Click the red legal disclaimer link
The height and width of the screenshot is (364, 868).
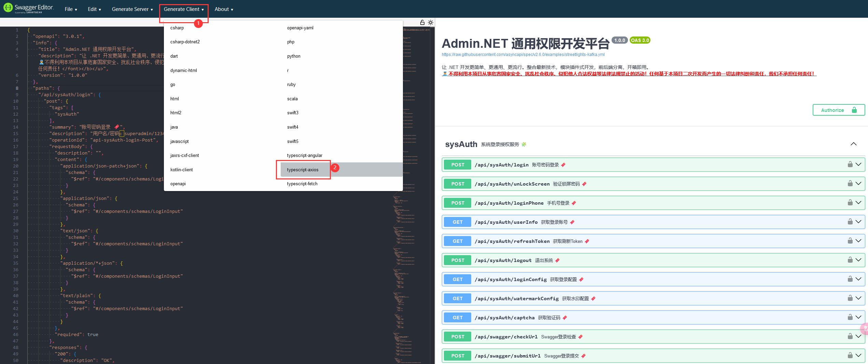(629, 74)
